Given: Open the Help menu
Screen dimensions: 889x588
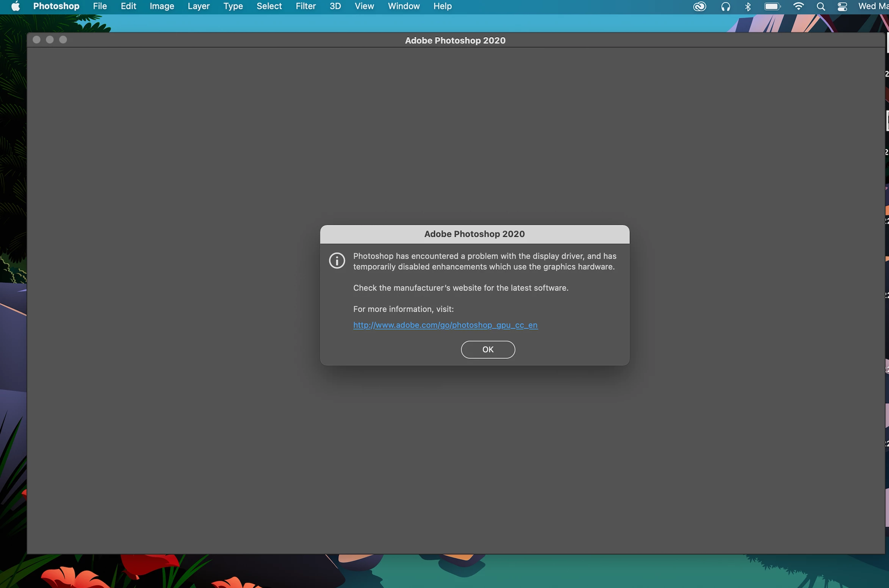Looking at the screenshot, I should point(442,6).
